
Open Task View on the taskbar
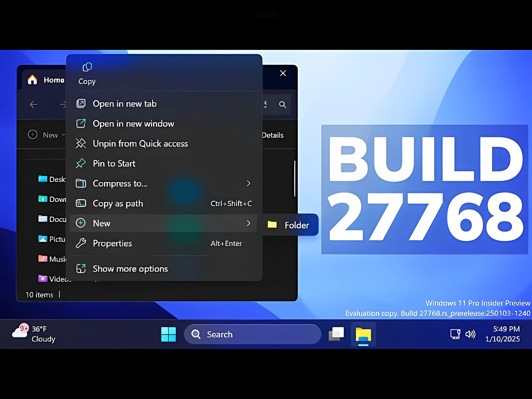336,334
